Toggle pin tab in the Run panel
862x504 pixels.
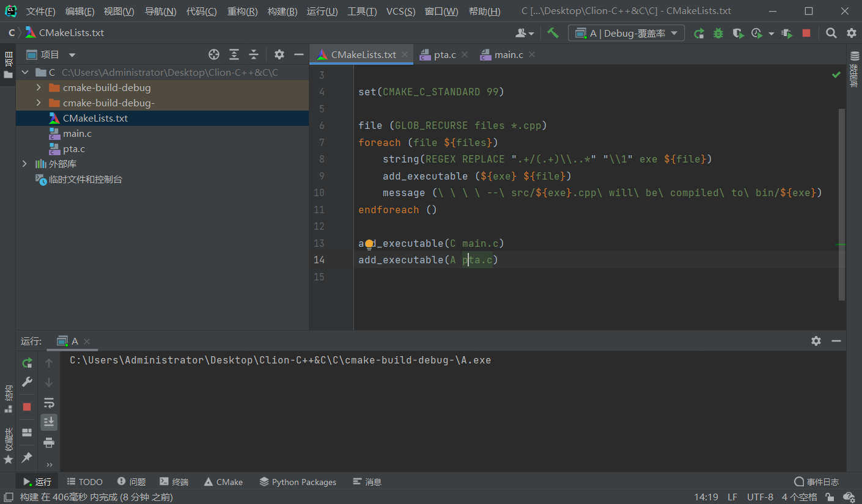coord(27,458)
